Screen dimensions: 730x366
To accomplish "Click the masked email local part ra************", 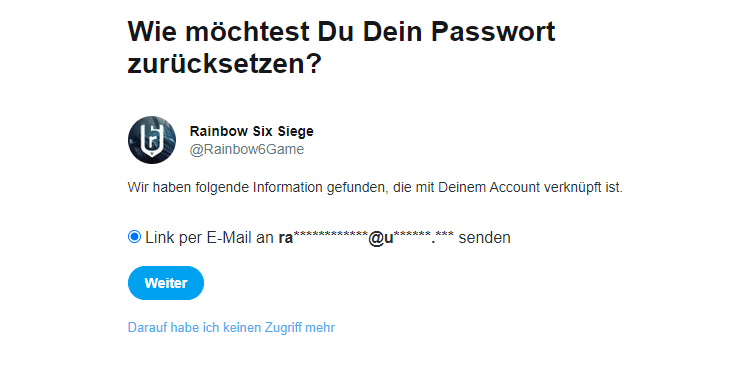I will 323,237.
